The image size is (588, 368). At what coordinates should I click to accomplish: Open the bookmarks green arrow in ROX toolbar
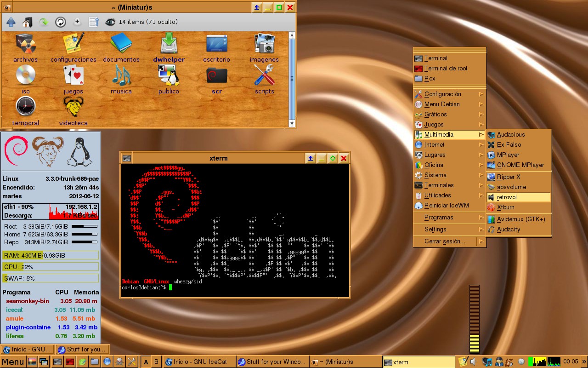coord(44,22)
